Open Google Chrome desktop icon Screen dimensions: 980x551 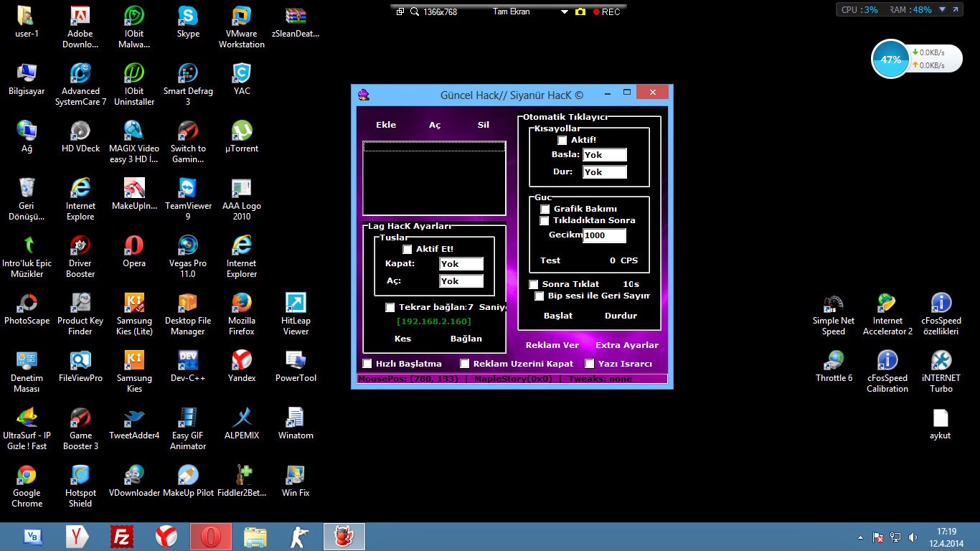(x=27, y=486)
